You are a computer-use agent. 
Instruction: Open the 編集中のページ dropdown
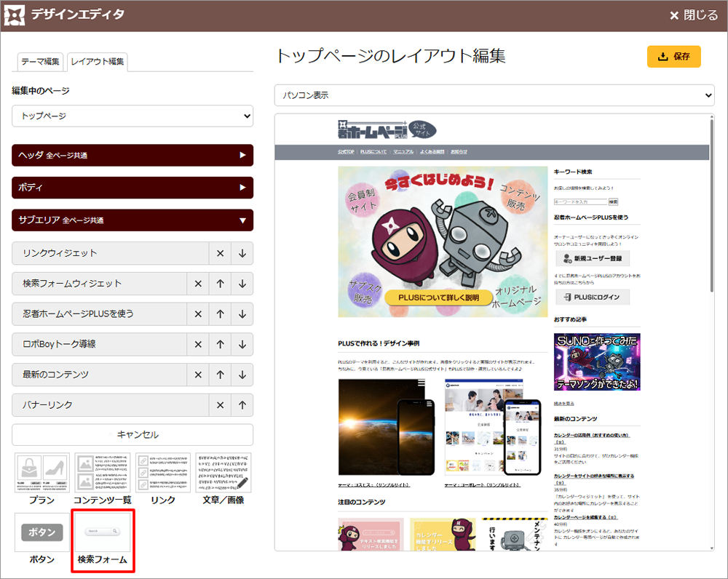tap(132, 116)
